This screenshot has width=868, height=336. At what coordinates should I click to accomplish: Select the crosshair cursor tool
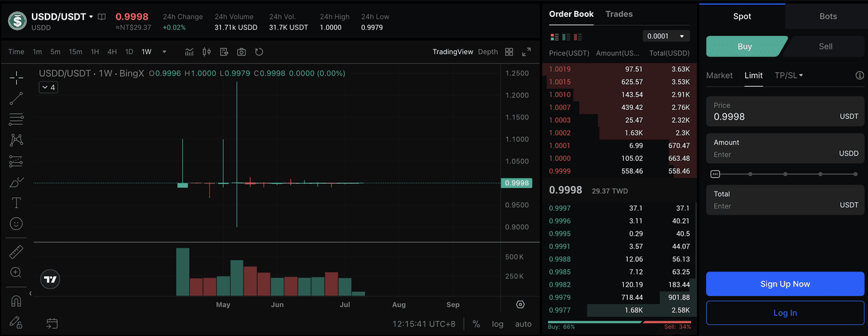pyautogui.click(x=16, y=78)
